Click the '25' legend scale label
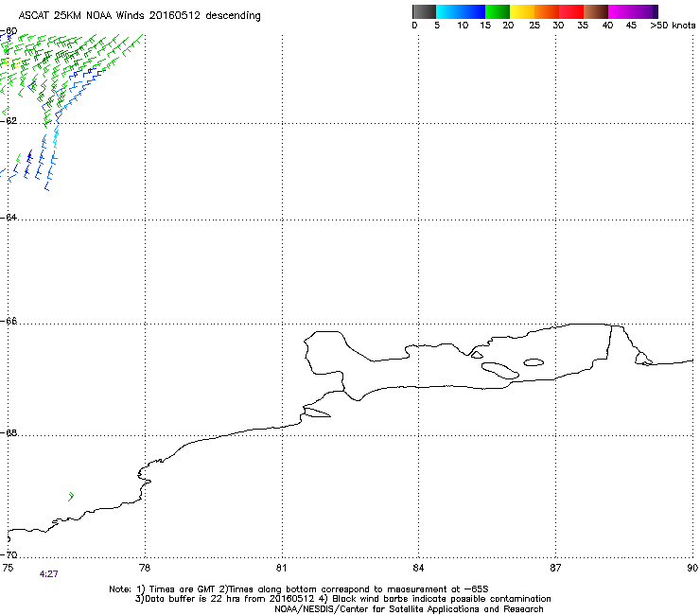700x615 pixels. point(534,26)
